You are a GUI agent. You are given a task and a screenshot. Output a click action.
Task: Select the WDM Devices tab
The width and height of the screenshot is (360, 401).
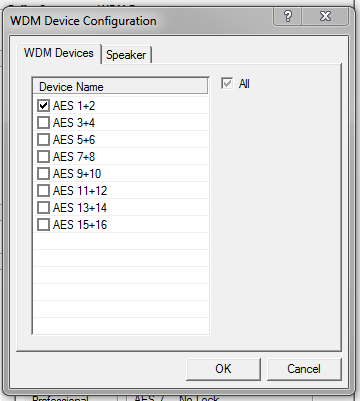(59, 53)
